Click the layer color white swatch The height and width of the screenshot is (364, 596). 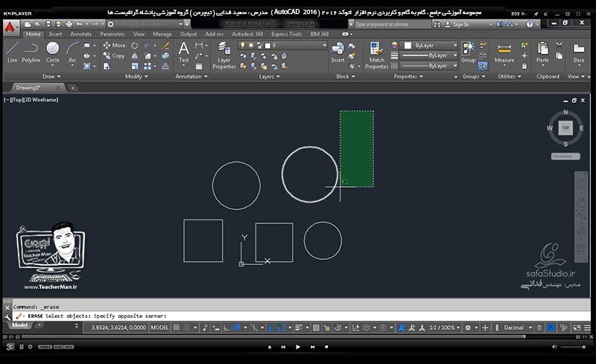pyautogui.click(x=267, y=45)
